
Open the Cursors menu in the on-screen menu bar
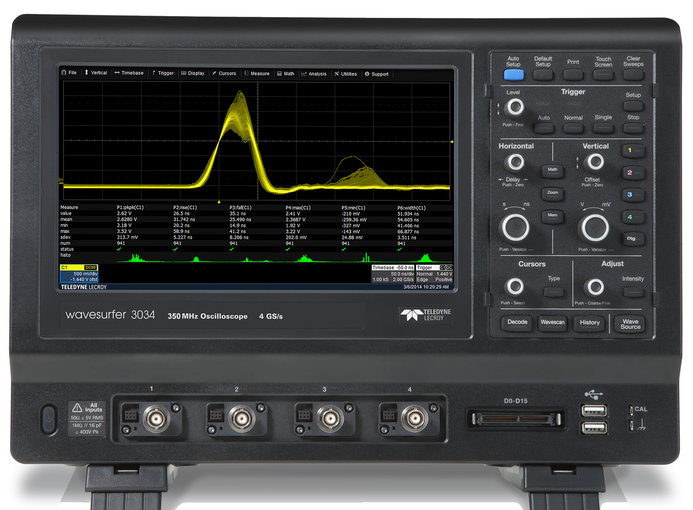224,73
